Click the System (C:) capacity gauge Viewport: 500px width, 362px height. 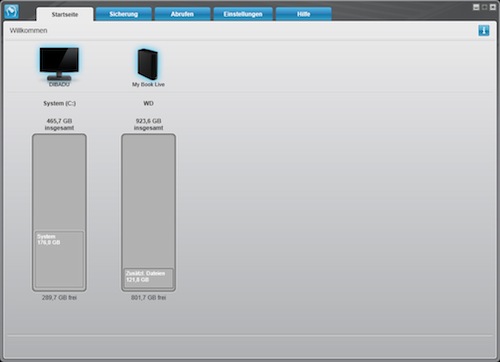point(59,212)
